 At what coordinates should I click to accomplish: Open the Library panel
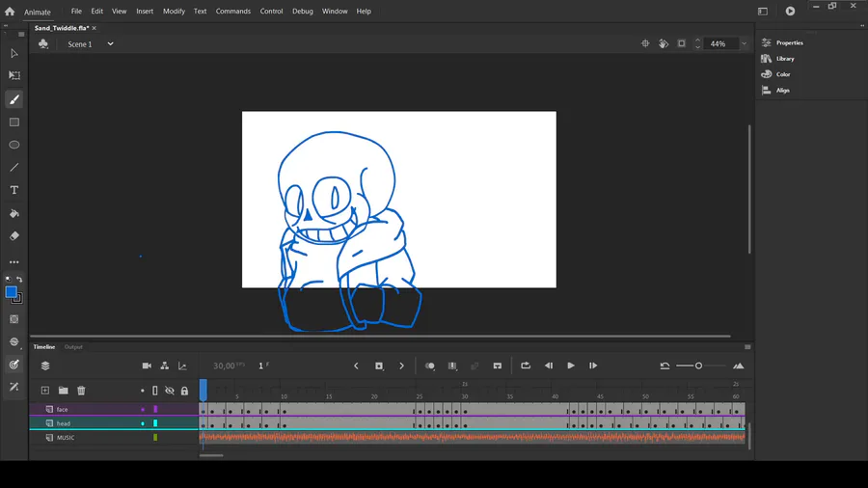[785, 59]
